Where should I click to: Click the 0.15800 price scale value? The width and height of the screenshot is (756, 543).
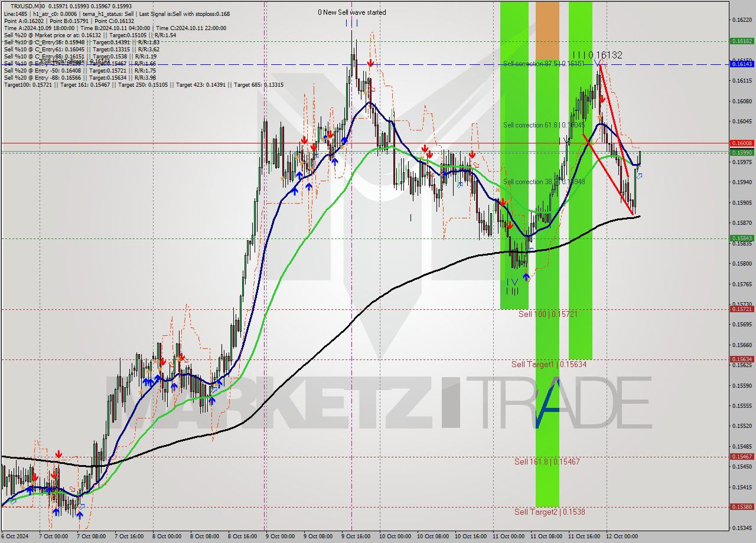[x=742, y=263]
